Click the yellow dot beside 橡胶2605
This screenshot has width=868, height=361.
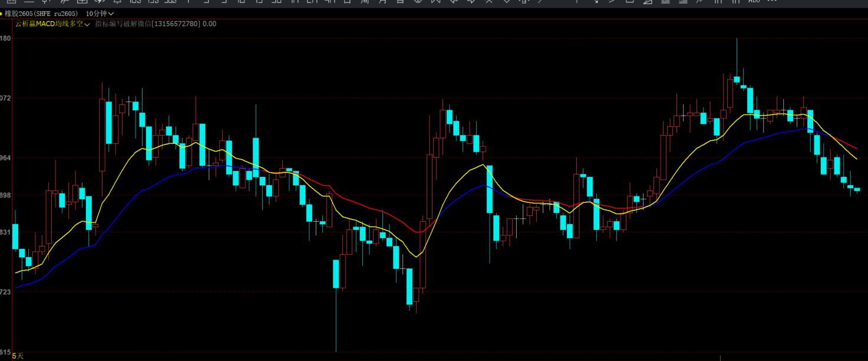click(2, 13)
